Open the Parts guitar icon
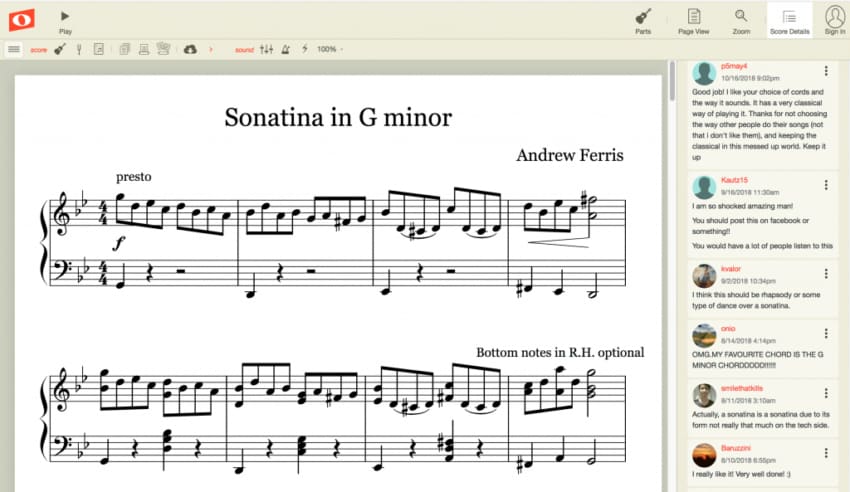This screenshot has height=492, width=850. click(x=643, y=19)
